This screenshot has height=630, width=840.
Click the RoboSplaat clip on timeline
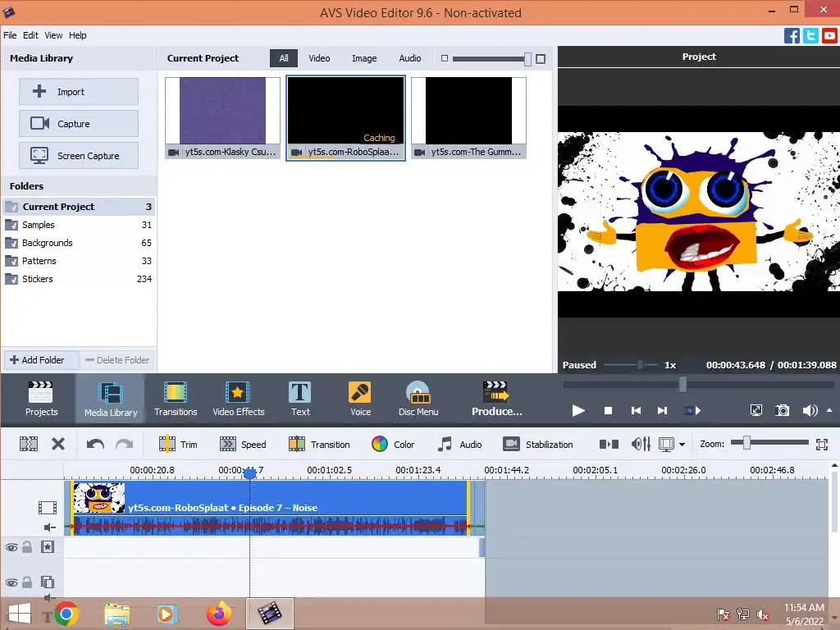[270, 507]
